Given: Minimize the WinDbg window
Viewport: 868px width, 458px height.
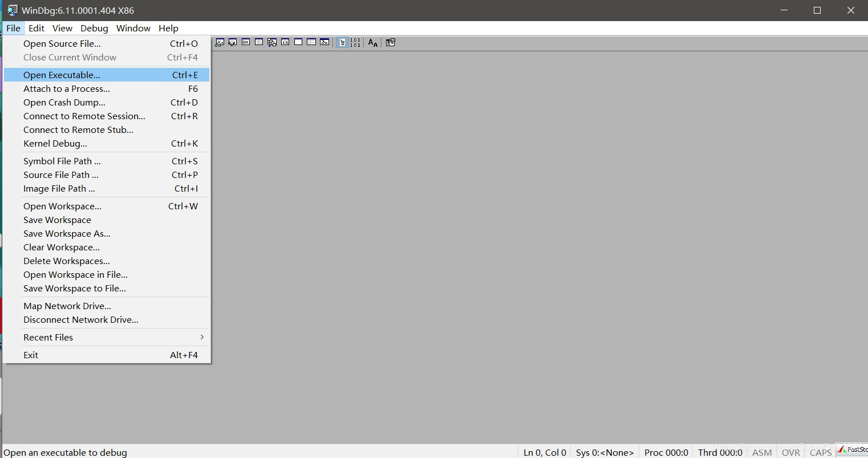Looking at the screenshot, I should click(x=784, y=10).
